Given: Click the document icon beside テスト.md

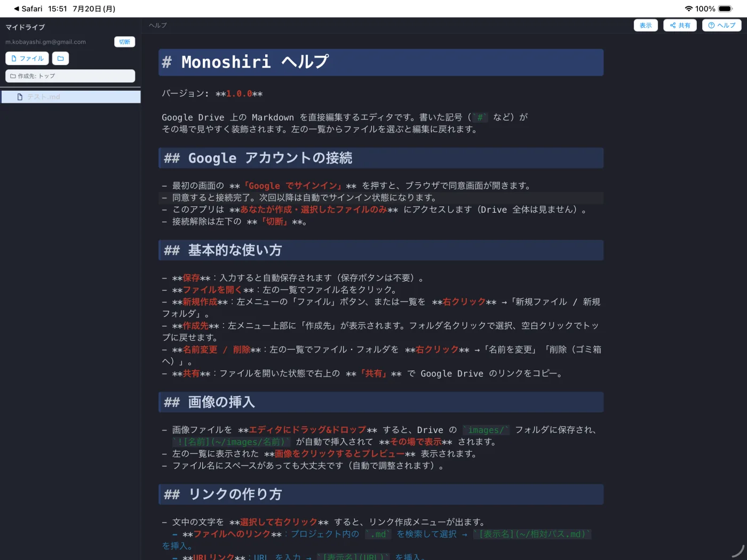Looking at the screenshot, I should click(20, 97).
